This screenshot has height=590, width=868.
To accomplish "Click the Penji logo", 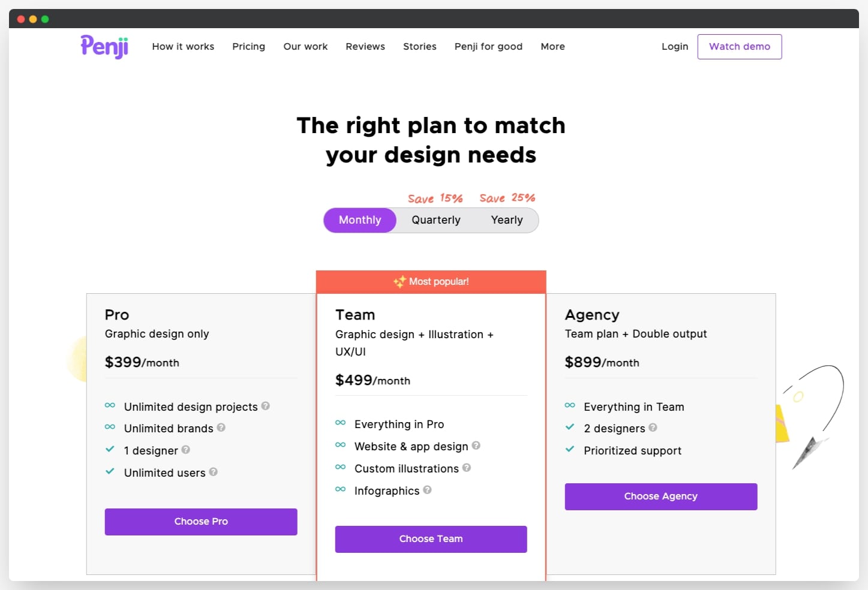I will 104,46.
